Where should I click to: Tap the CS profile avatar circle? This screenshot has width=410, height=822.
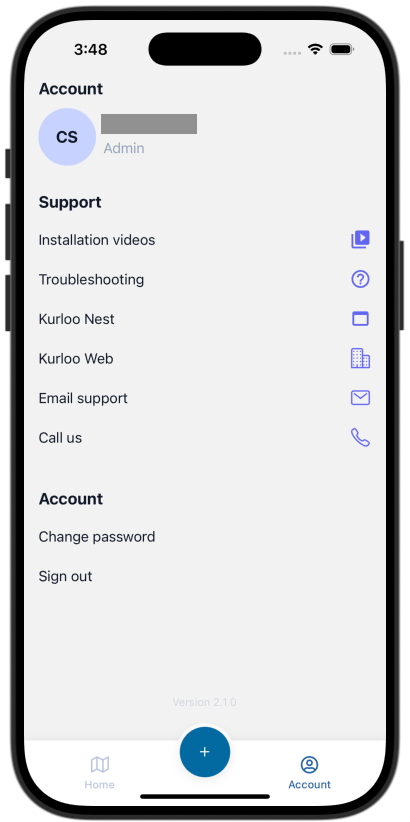click(67, 137)
